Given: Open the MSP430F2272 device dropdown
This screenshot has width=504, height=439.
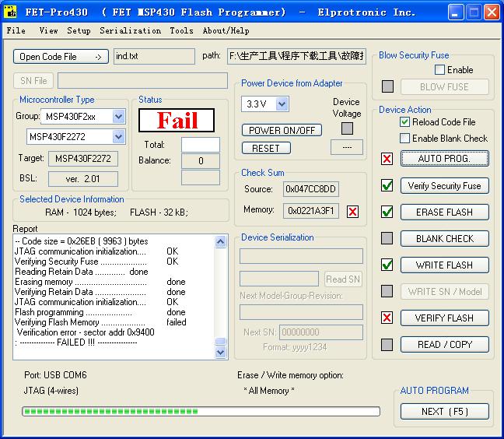Looking at the screenshot, I should 118,137.
